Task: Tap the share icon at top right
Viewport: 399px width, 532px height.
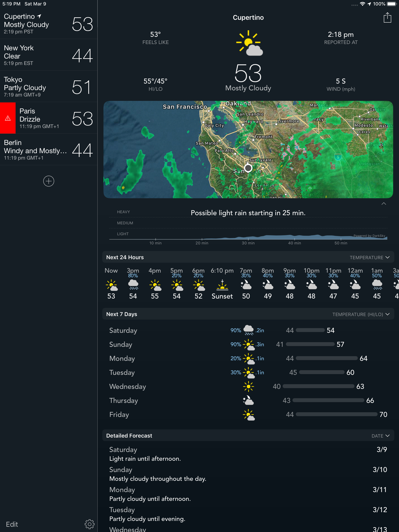Action: click(387, 18)
